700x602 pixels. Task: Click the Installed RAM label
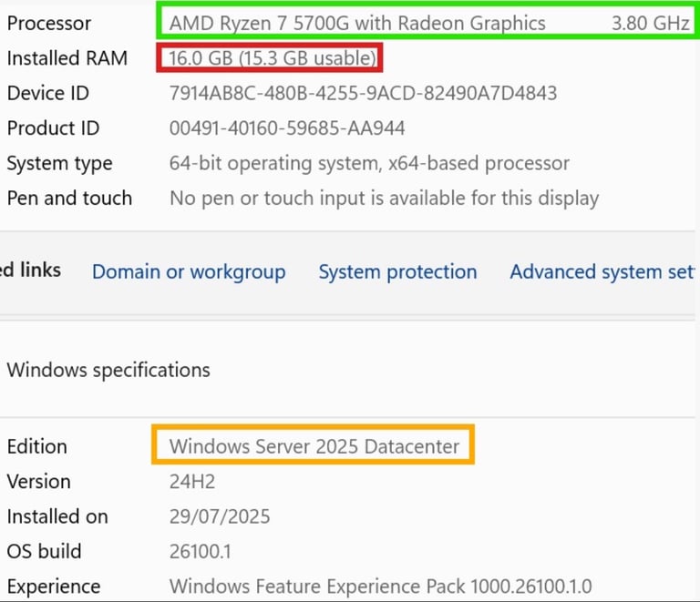click(x=67, y=58)
